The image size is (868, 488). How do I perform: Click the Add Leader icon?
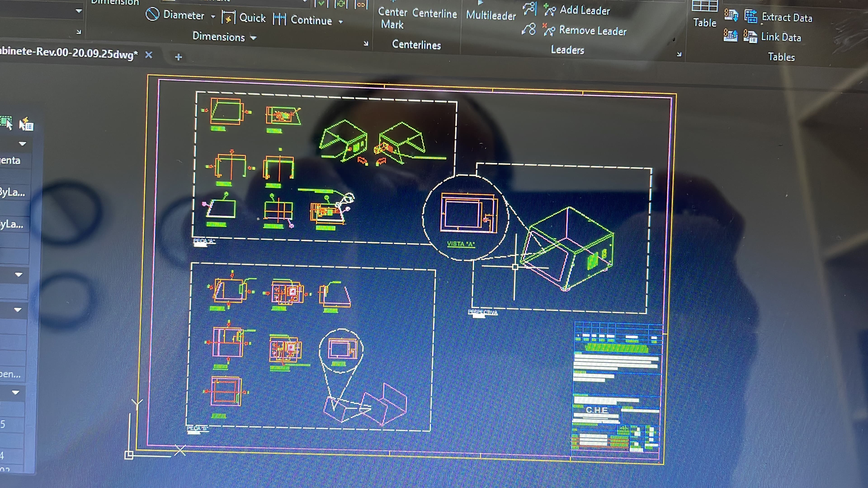[x=550, y=10]
